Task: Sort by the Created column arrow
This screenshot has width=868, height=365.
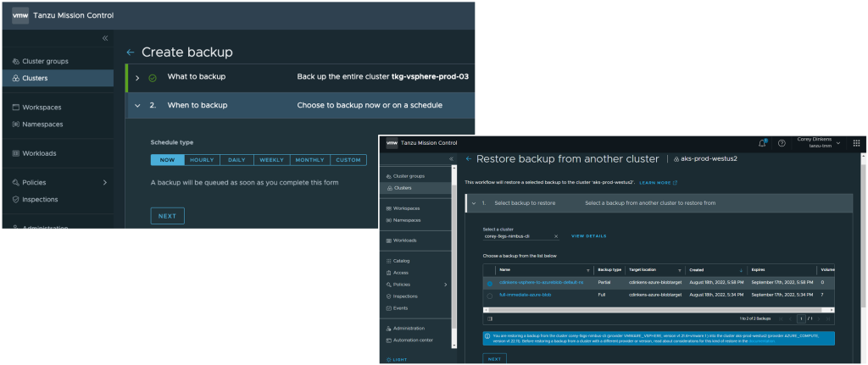Action: pyautogui.click(x=741, y=270)
